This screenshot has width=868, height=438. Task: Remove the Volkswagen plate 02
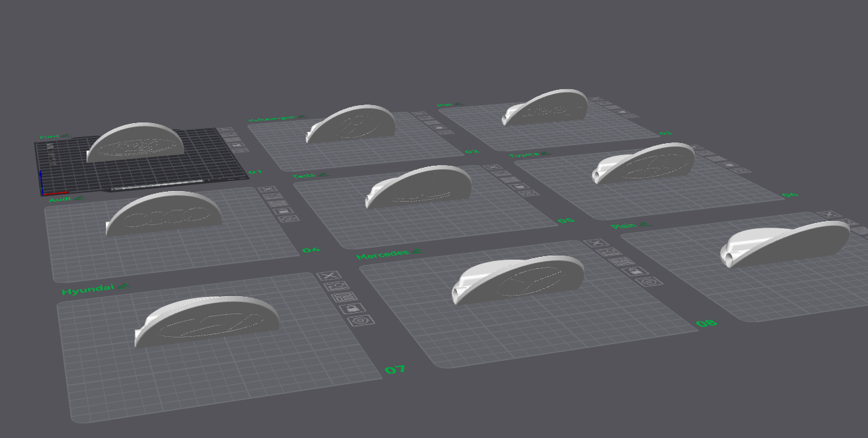pos(418,114)
